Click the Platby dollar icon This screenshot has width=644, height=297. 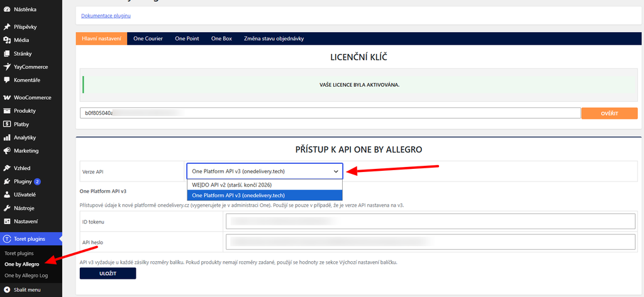(6, 124)
